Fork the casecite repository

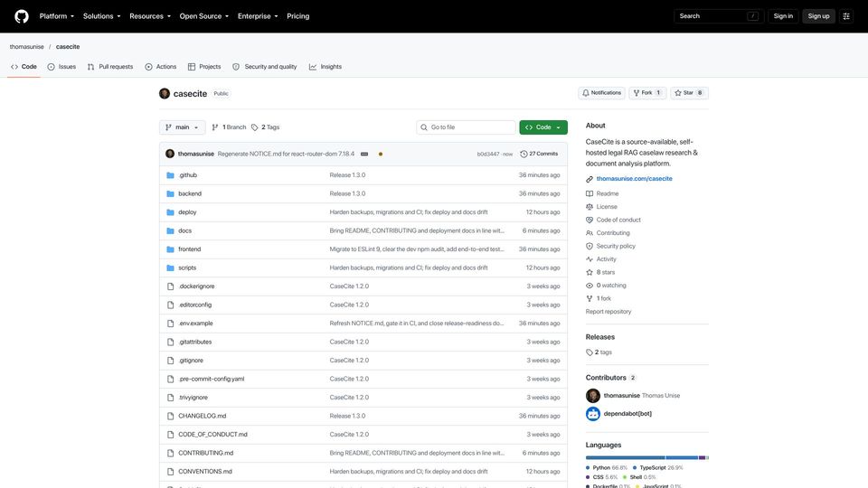[647, 93]
